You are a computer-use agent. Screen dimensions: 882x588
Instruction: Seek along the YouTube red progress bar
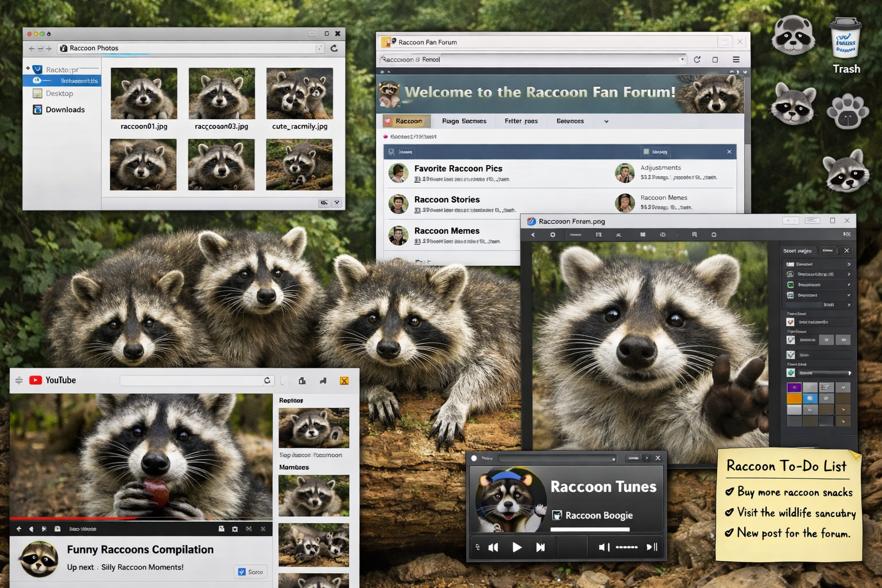141,519
